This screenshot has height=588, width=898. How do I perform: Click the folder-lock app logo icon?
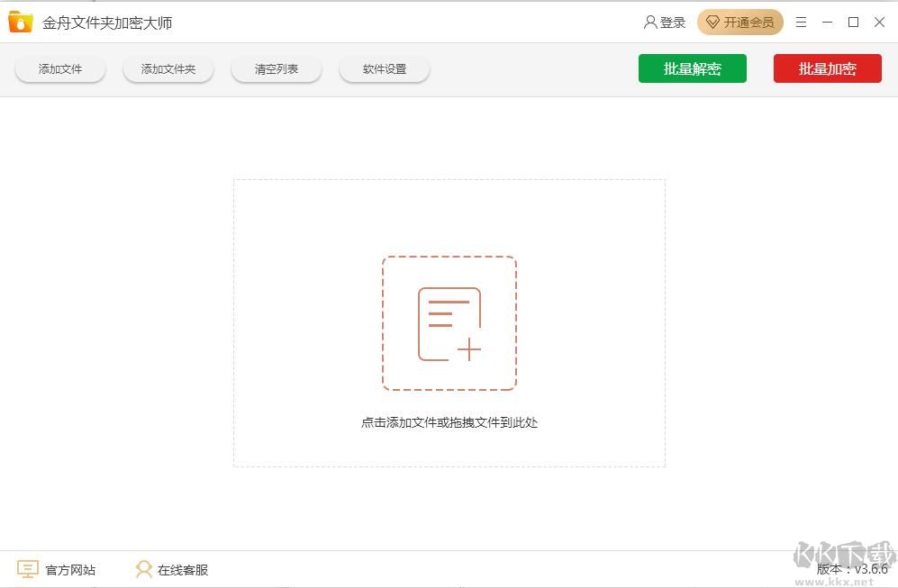tap(20, 22)
